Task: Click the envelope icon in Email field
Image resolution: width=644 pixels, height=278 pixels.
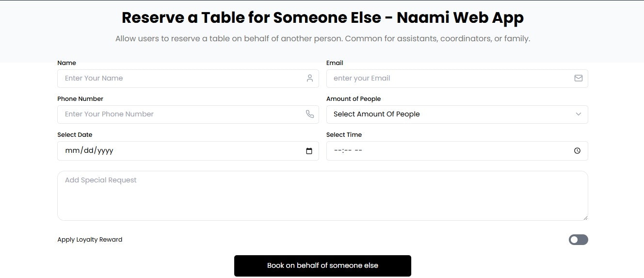Action: 579,78
